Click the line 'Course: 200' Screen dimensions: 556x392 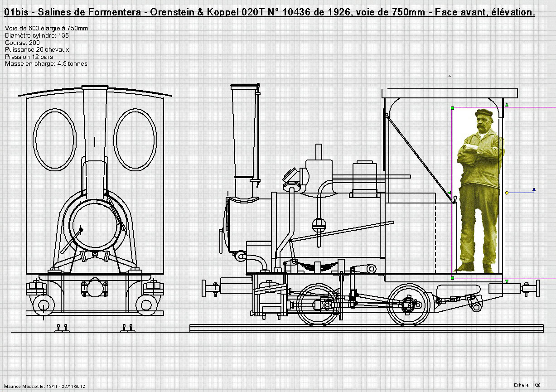click(x=22, y=43)
